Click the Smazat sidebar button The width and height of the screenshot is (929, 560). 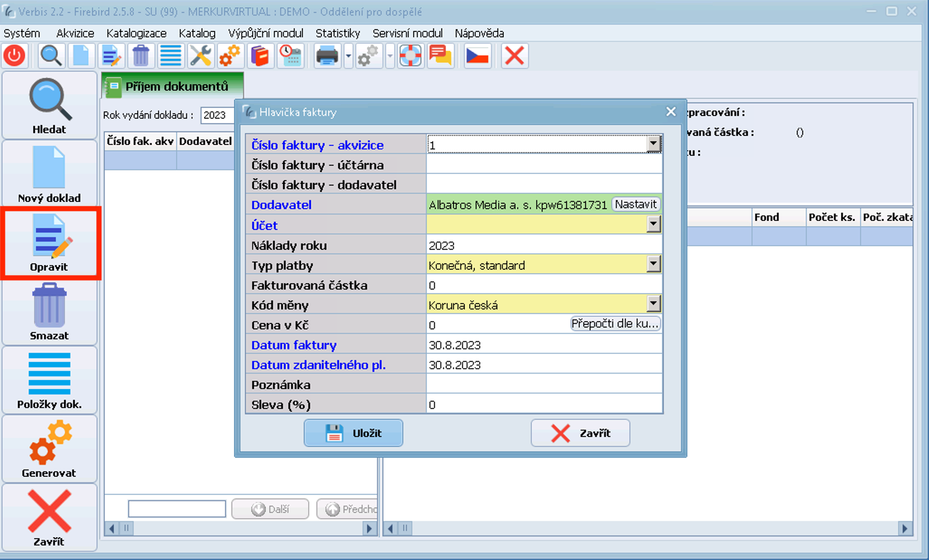click(49, 312)
